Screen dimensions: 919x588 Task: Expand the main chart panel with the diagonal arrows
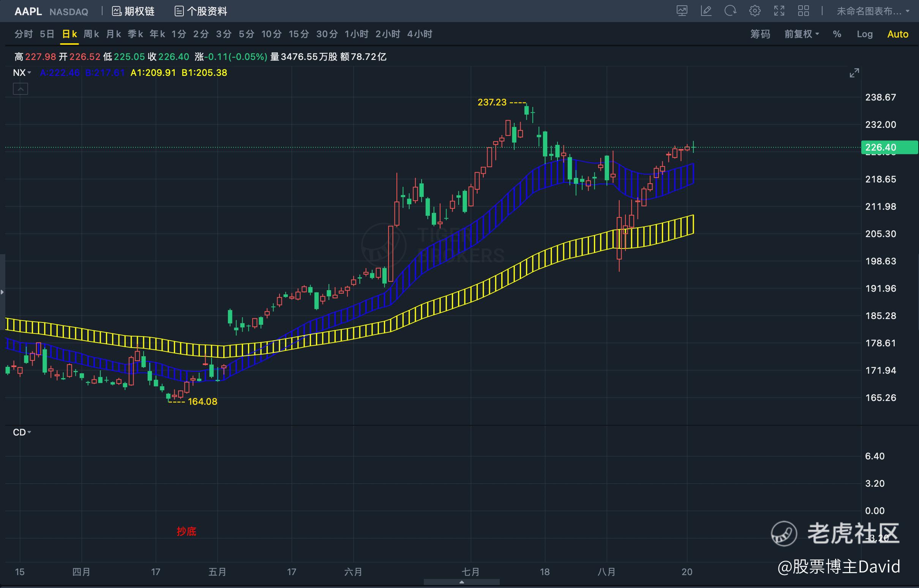click(x=854, y=73)
